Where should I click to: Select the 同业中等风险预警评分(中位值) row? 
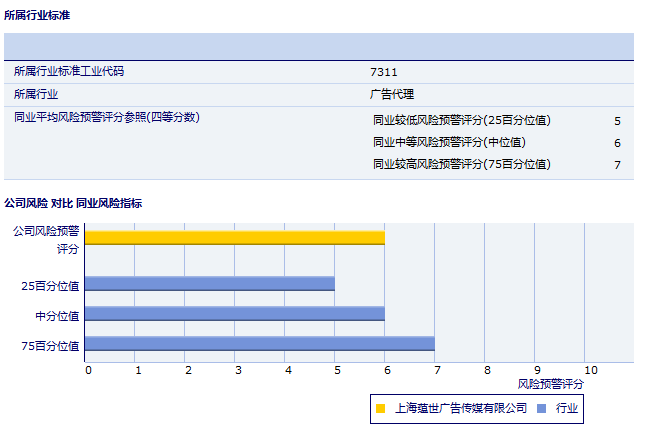pos(449,142)
